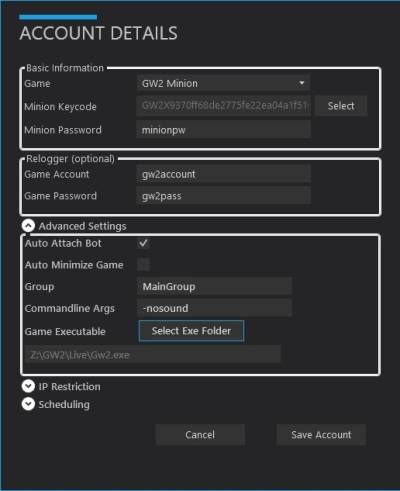Click the Commandline Args input field

tap(214, 308)
